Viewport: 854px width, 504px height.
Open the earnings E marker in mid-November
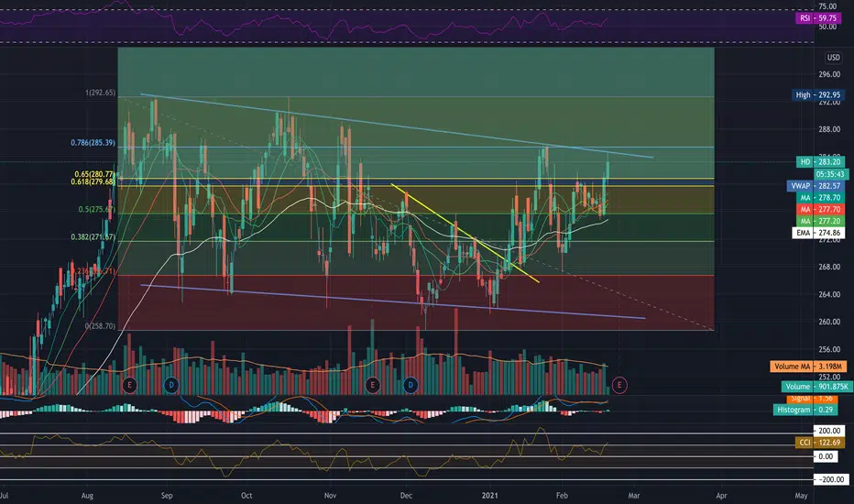coord(373,385)
